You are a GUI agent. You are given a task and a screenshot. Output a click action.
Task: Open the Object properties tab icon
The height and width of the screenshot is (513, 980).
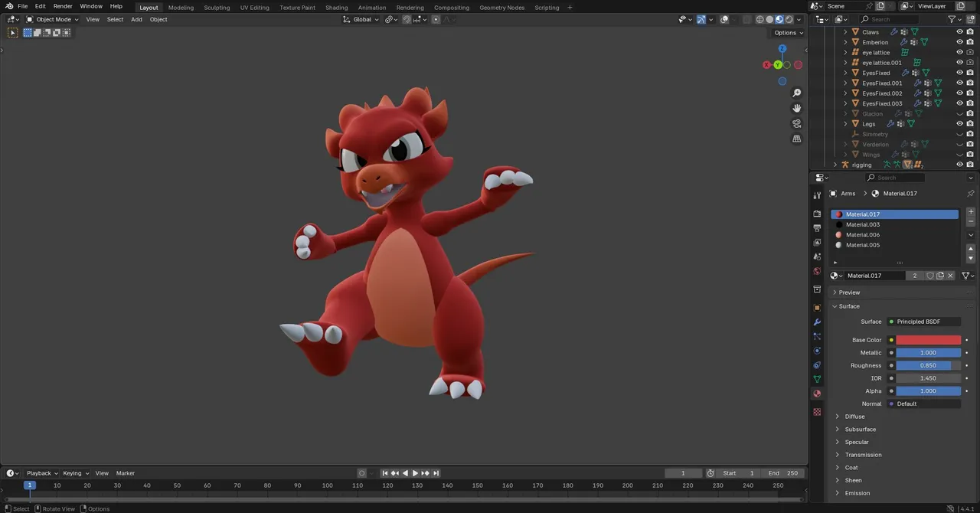pyautogui.click(x=817, y=308)
